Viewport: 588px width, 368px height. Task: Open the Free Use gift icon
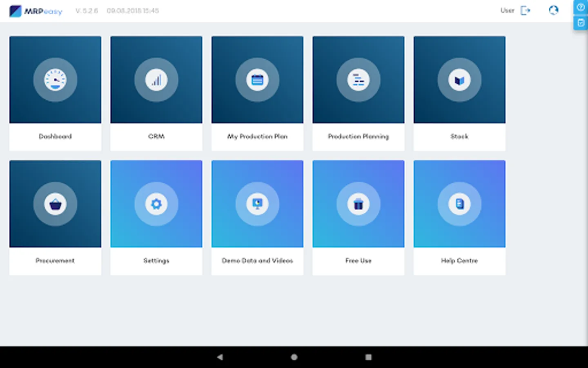point(359,204)
